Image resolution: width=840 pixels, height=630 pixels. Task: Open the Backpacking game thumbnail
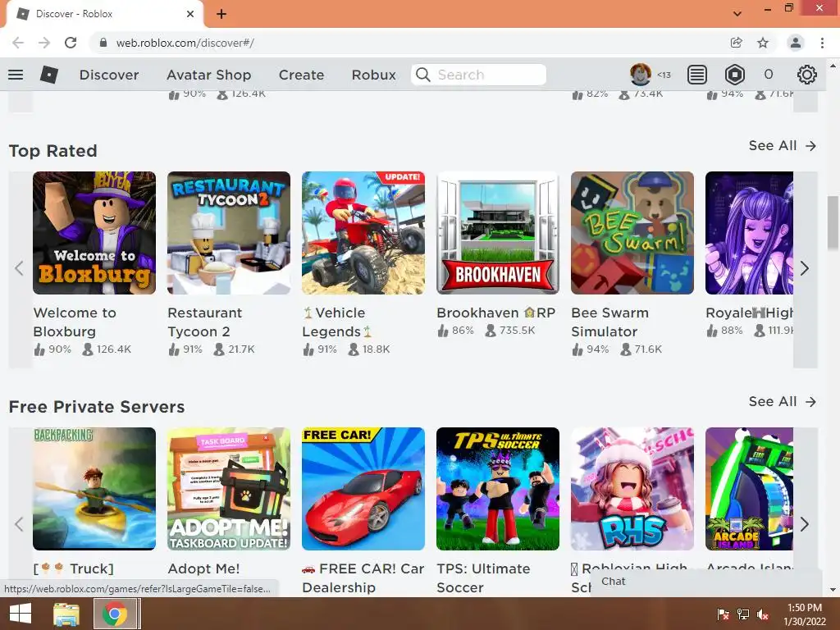coord(94,489)
